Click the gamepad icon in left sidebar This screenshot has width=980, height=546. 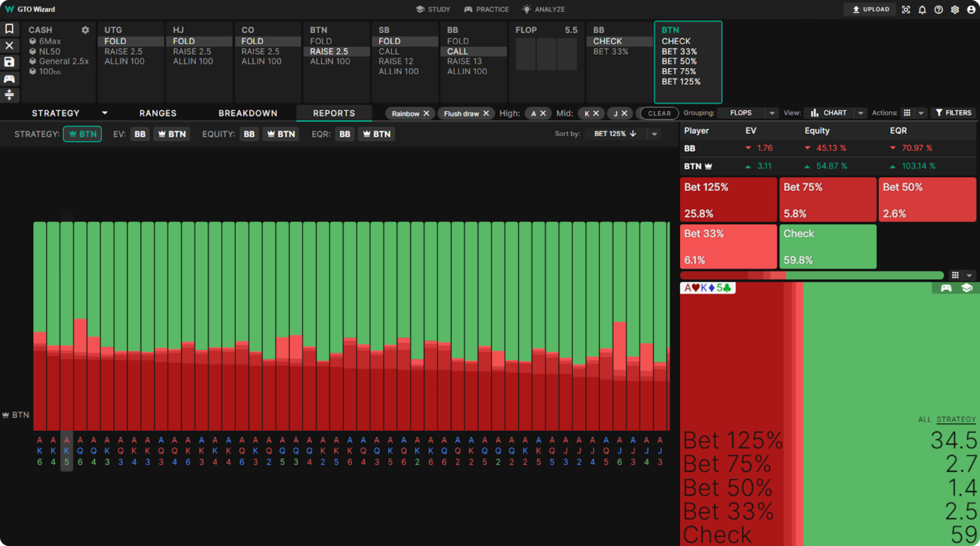pyautogui.click(x=9, y=78)
